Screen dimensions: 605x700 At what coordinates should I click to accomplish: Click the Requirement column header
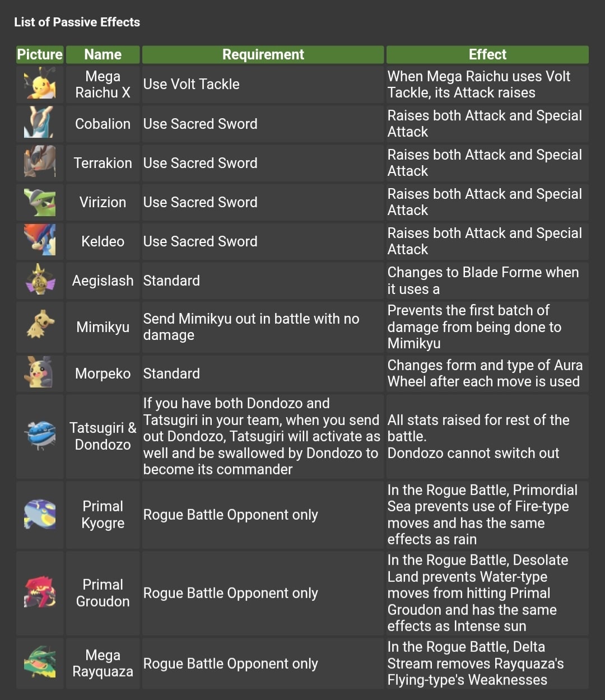pyautogui.click(x=263, y=54)
